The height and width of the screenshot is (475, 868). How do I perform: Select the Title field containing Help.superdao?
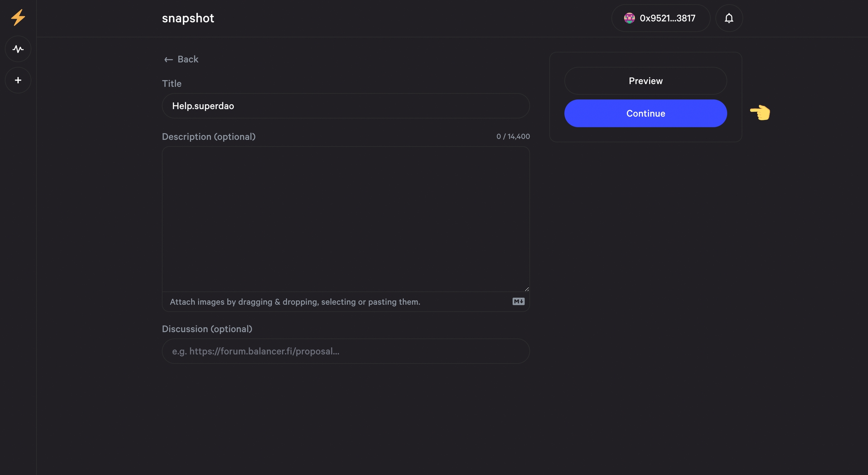coord(345,106)
